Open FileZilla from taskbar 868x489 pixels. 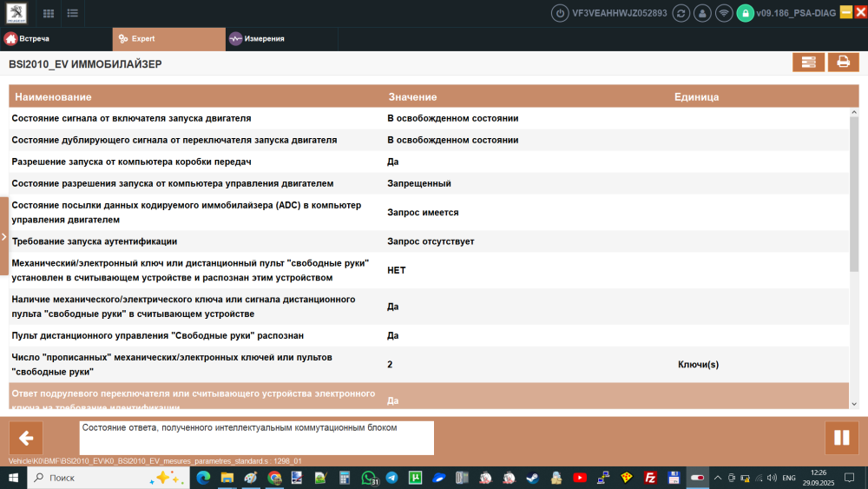[x=650, y=478]
